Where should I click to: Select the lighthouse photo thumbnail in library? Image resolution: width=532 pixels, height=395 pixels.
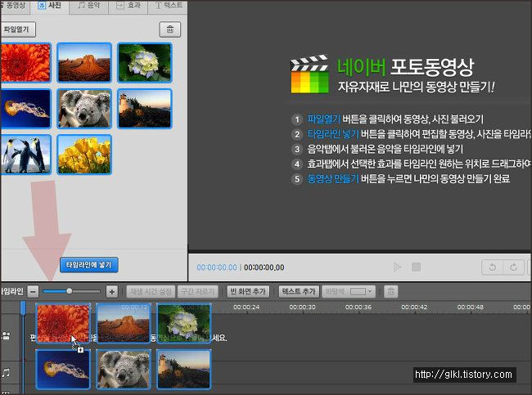(145, 109)
